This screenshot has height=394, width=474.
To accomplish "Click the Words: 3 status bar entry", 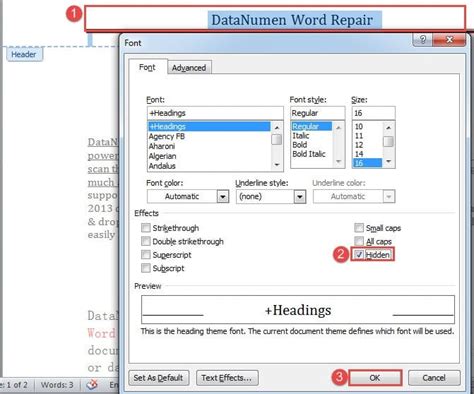I will tap(57, 385).
